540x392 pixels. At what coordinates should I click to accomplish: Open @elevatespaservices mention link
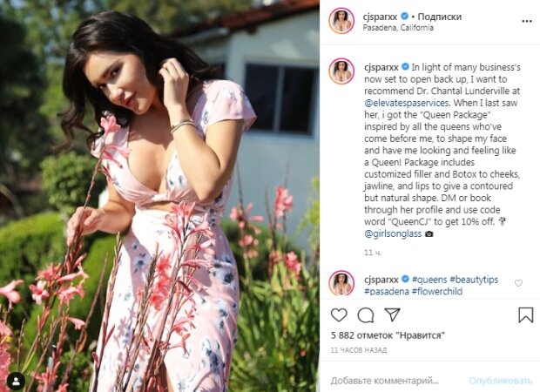pos(407,103)
